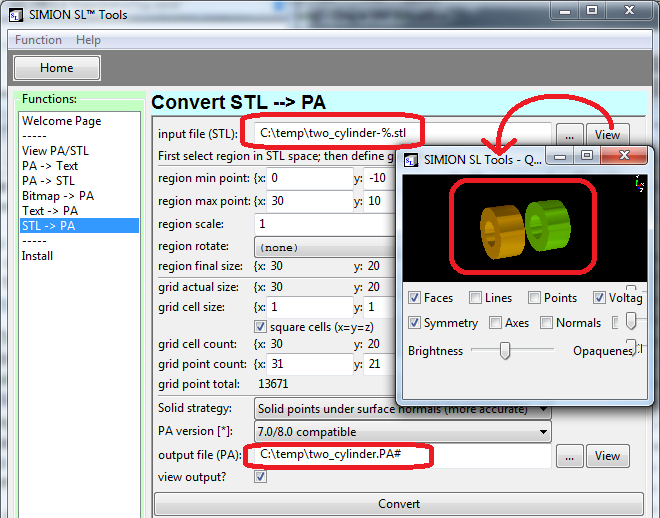Toggle the Faces checkbox
The width and height of the screenshot is (660, 518).
click(x=414, y=298)
